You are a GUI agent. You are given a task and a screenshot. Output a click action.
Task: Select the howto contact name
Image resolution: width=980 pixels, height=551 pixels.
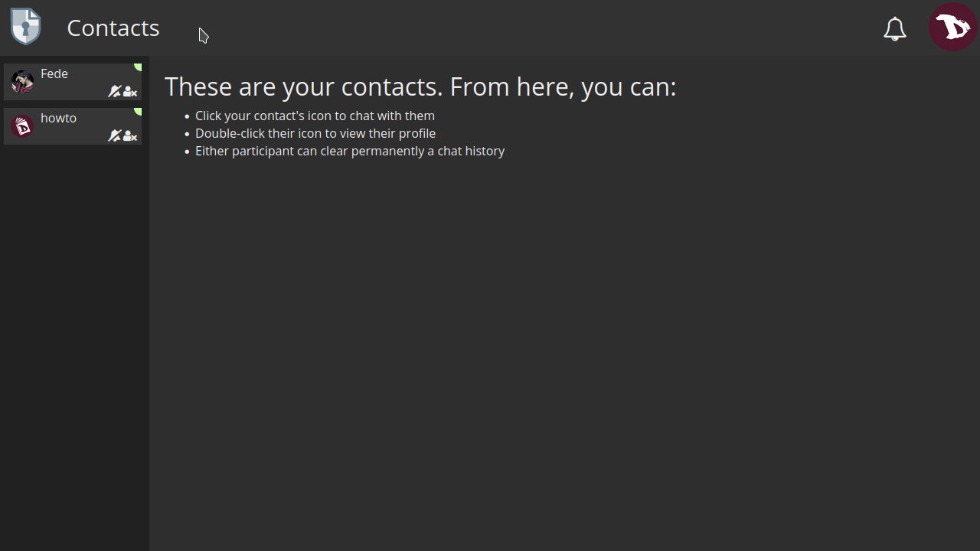[x=58, y=118]
